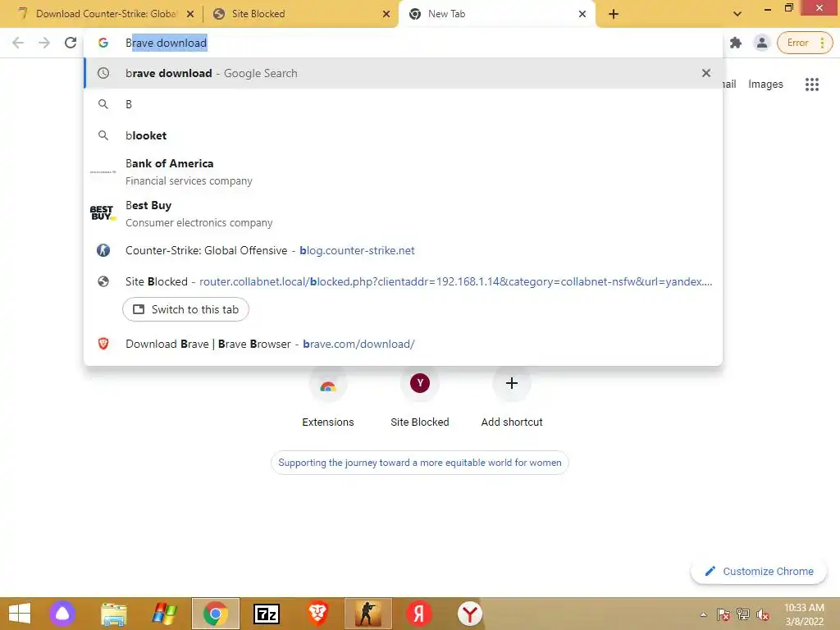Screen dimensions: 840x630
Task: Open brave.com/download suggestion
Action: (403, 344)
